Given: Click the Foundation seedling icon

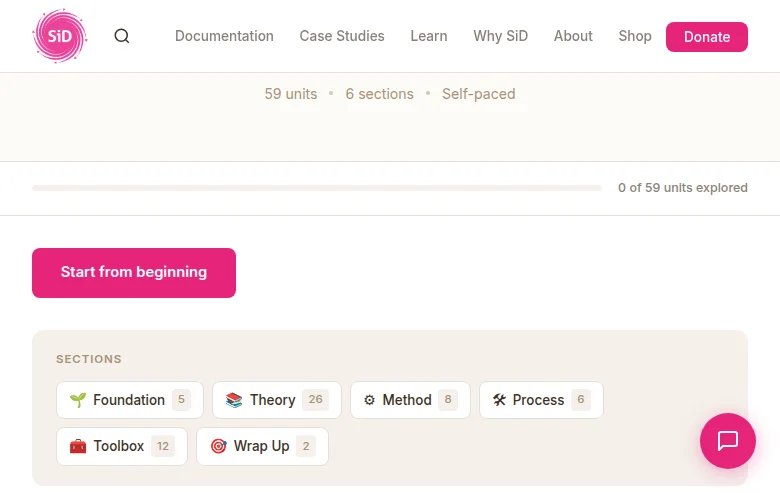Looking at the screenshot, I should tap(78, 400).
